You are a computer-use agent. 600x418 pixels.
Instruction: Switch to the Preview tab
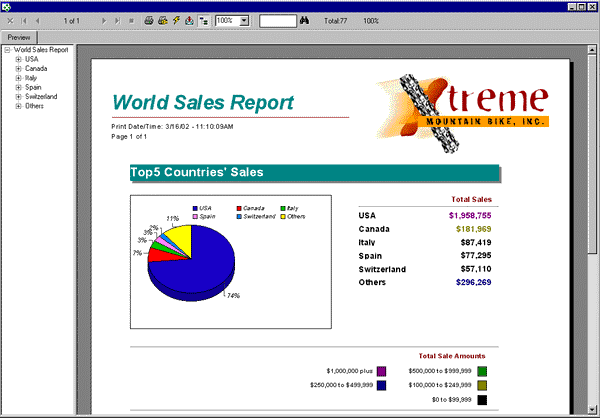pos(20,37)
